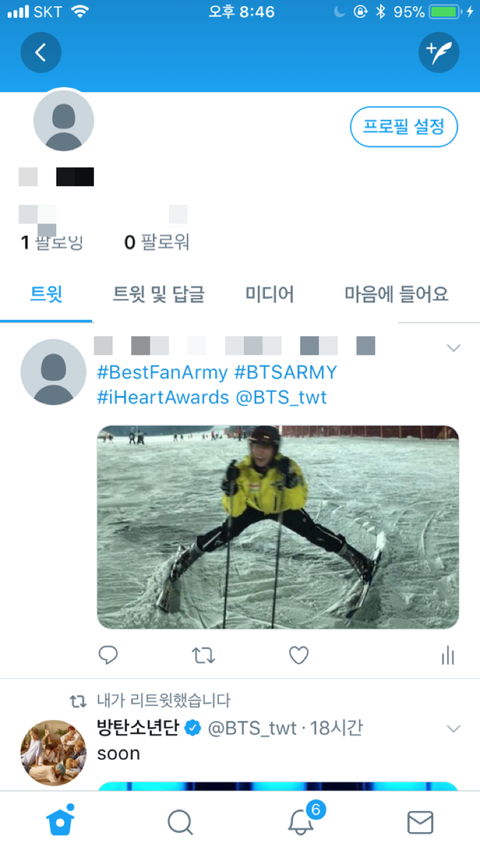Expand options chevron on 방탄소년단 retweet

(454, 728)
